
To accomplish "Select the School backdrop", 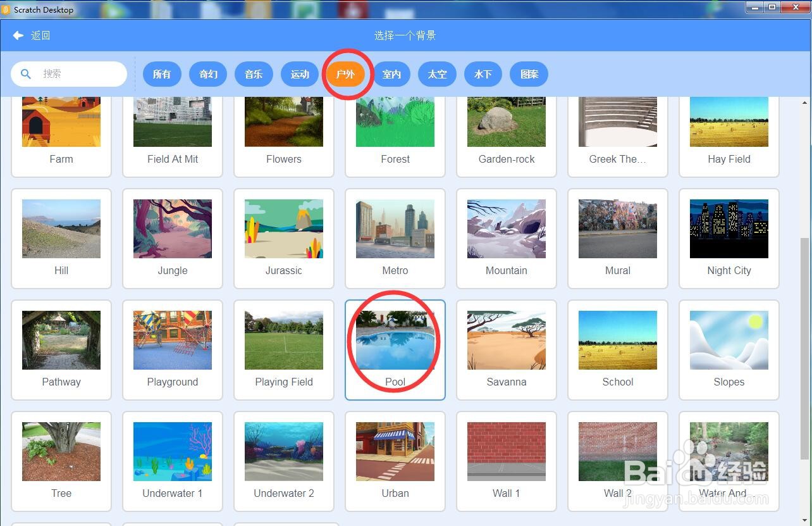I will coord(618,350).
